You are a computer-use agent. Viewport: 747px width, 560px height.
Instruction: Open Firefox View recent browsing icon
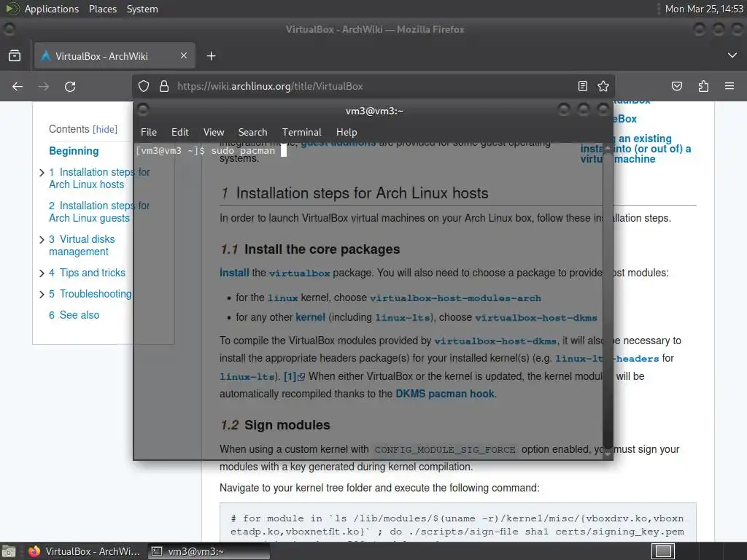(15, 55)
